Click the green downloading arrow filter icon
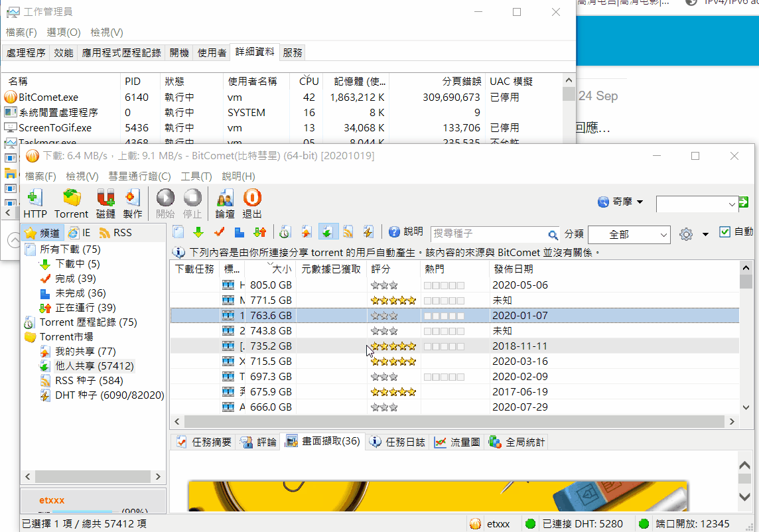 pos(198,232)
